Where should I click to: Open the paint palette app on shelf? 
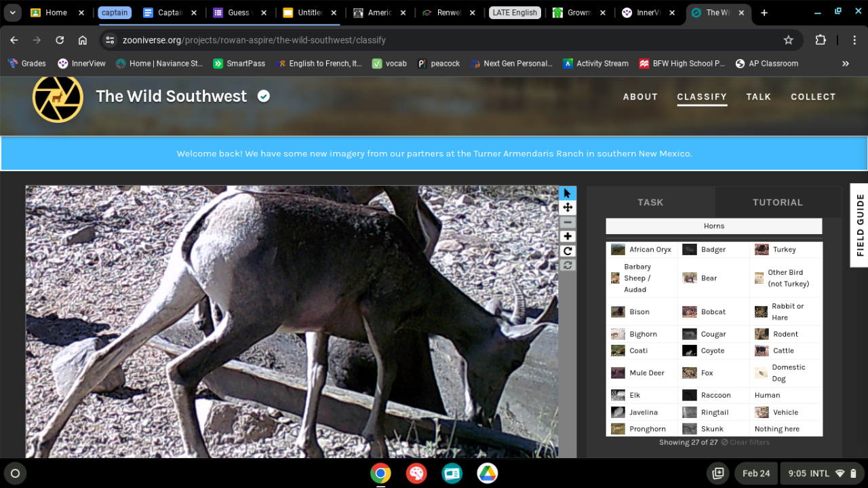click(416, 473)
